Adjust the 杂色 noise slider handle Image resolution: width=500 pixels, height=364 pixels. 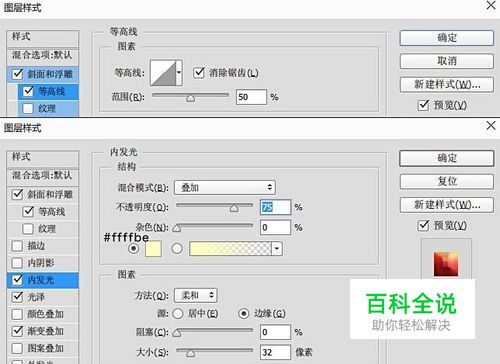point(177,228)
